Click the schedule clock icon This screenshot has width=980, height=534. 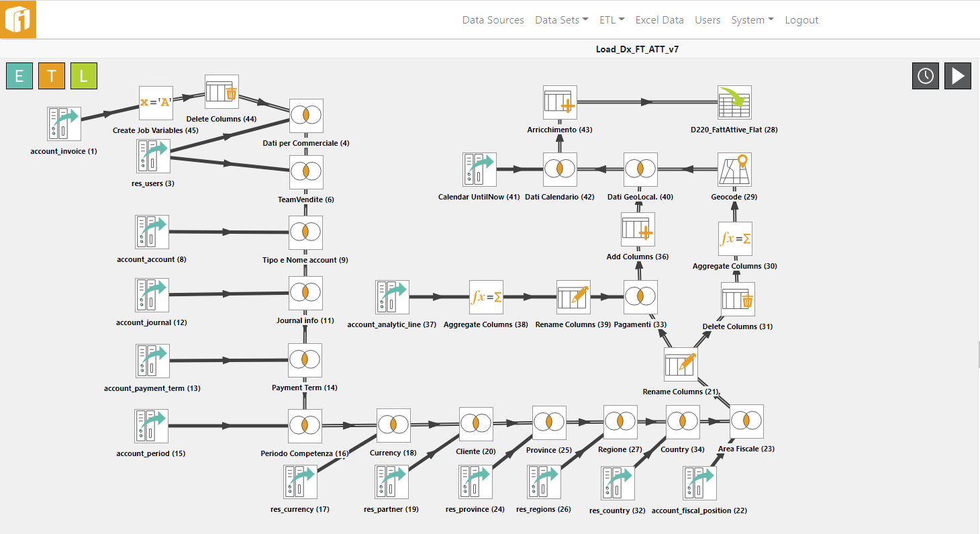click(925, 75)
